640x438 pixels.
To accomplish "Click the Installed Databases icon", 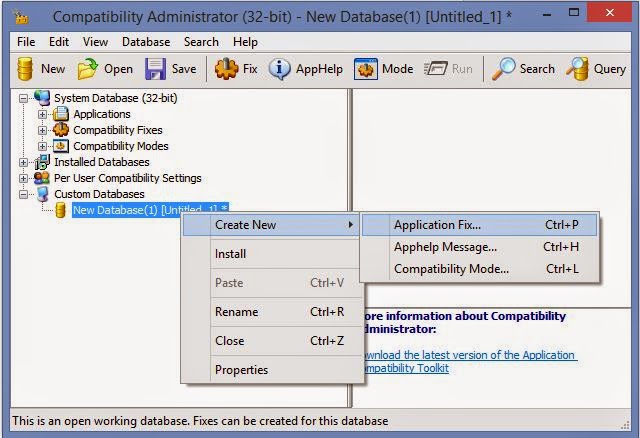I will [x=42, y=162].
